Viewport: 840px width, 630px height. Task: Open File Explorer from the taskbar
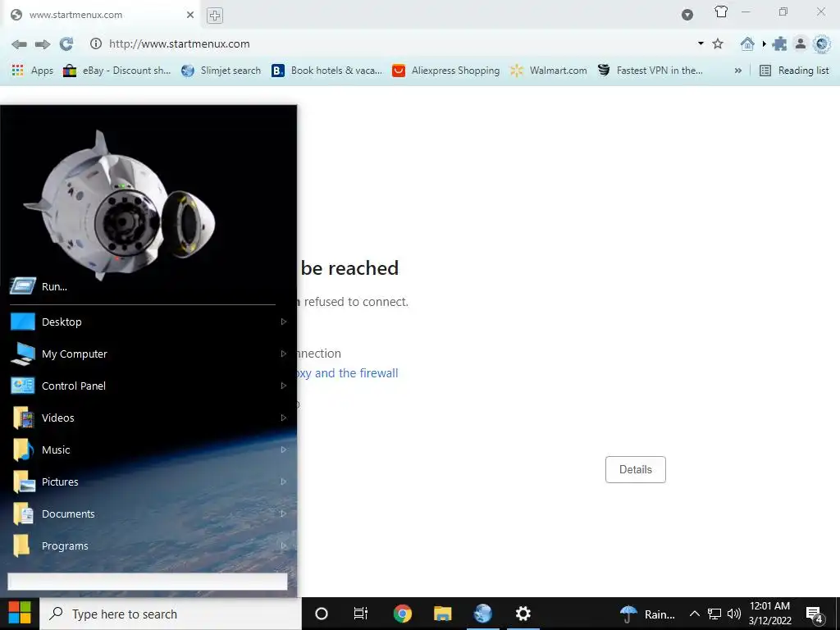tap(442, 614)
